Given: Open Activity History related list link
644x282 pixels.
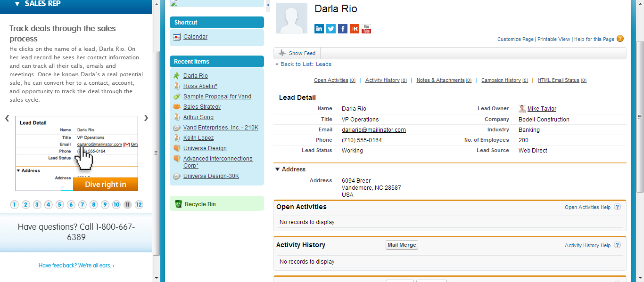Looking at the screenshot, I should [x=382, y=81].
